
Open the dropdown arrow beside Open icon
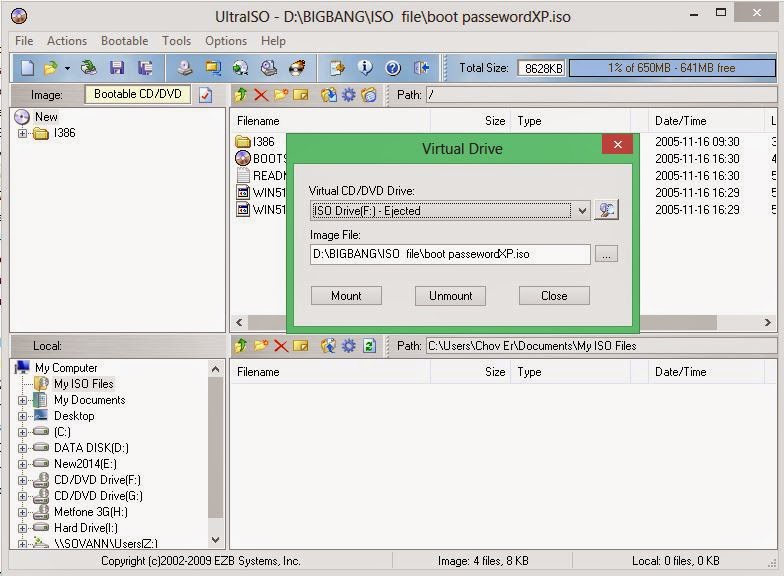67,68
